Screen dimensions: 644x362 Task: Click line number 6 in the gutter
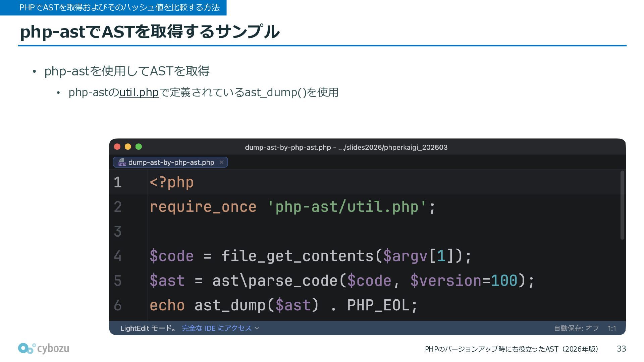(x=118, y=305)
